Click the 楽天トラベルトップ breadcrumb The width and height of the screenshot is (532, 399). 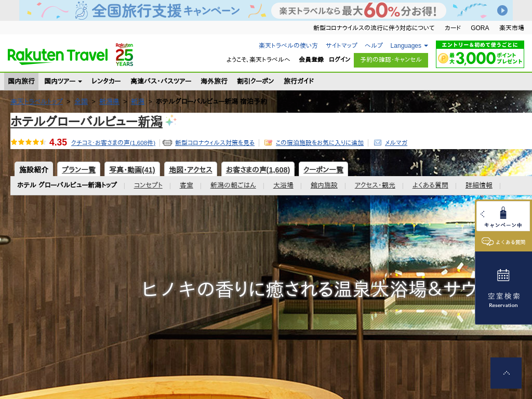tap(37, 101)
